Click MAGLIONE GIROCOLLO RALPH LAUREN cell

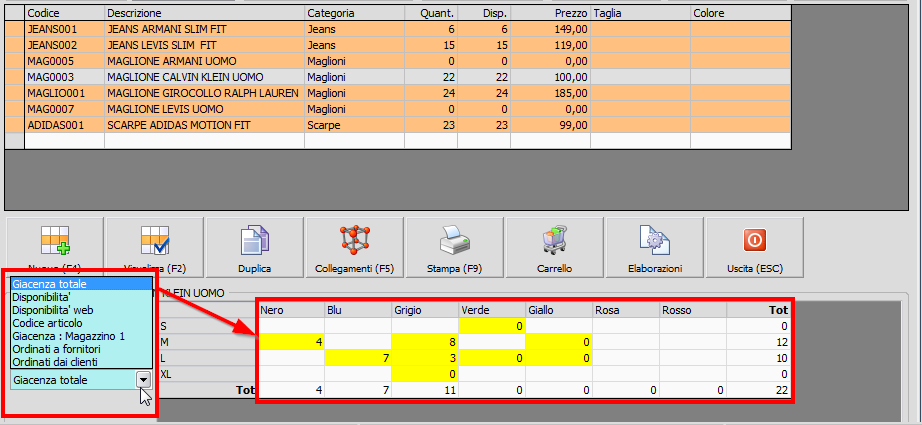click(x=205, y=93)
